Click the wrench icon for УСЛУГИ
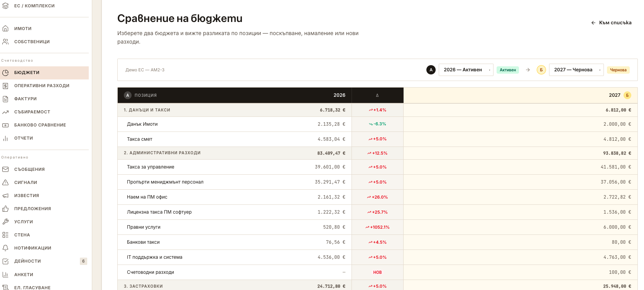This screenshot has height=290, width=644. click(5, 222)
